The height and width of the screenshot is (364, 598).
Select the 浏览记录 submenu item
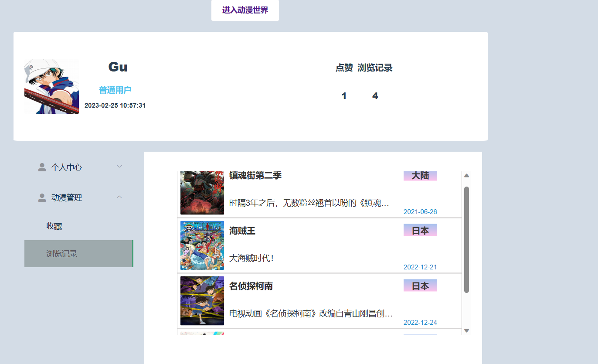tap(79, 254)
